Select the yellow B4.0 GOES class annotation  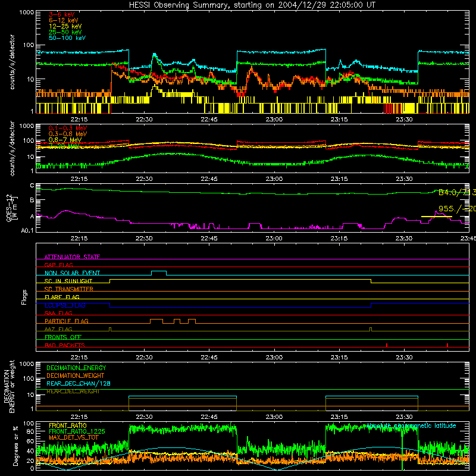click(x=457, y=192)
